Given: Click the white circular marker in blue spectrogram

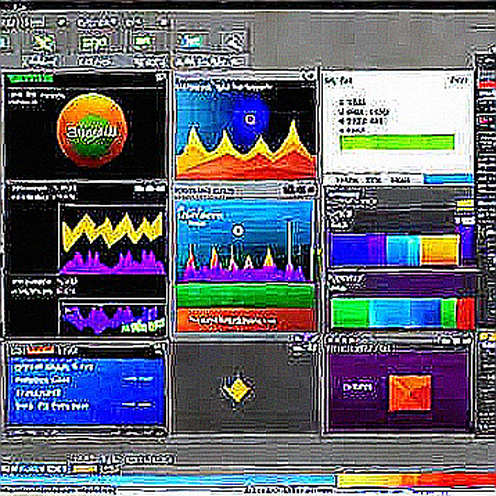Looking at the screenshot, I should point(237,230).
